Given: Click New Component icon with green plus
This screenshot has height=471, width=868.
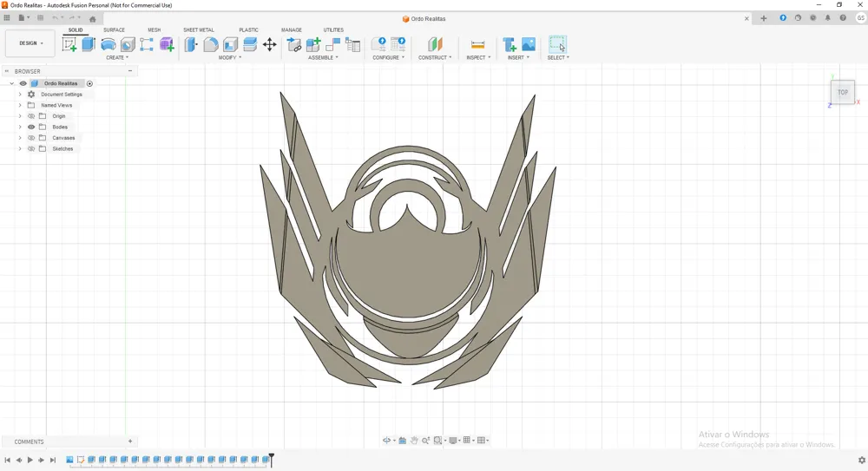Looking at the screenshot, I should 313,44.
